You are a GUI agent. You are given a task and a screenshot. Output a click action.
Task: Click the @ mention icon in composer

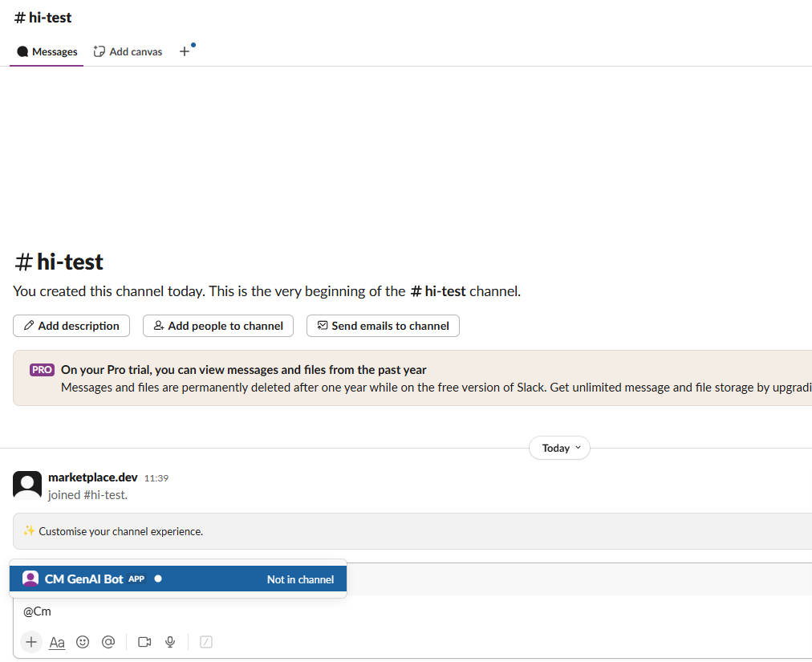[108, 642]
